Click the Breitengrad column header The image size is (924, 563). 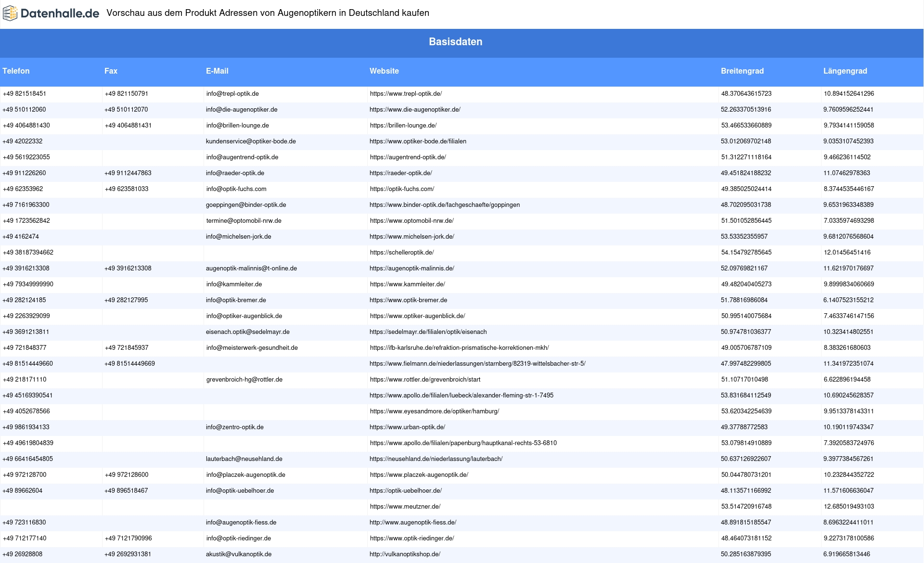[x=742, y=71]
